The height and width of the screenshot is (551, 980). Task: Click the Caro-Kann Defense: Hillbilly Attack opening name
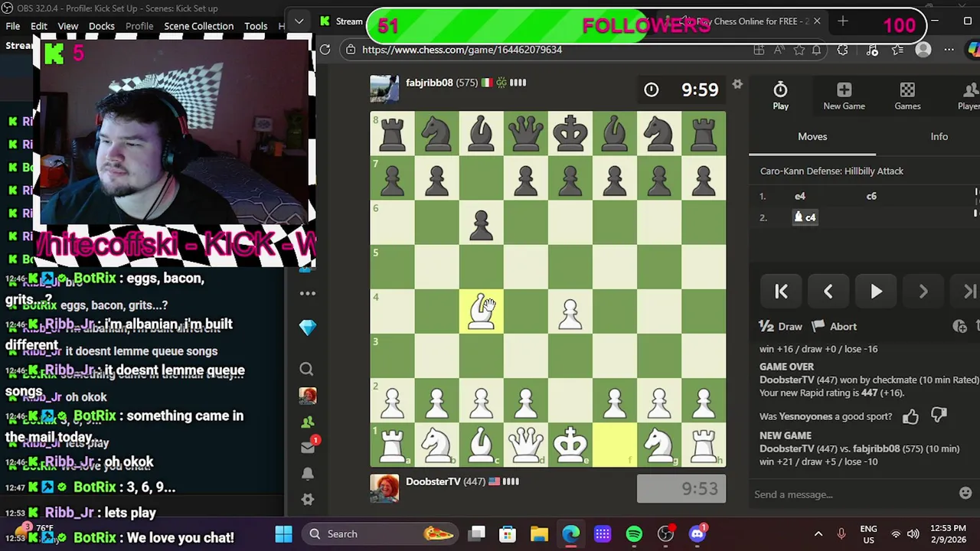831,171
